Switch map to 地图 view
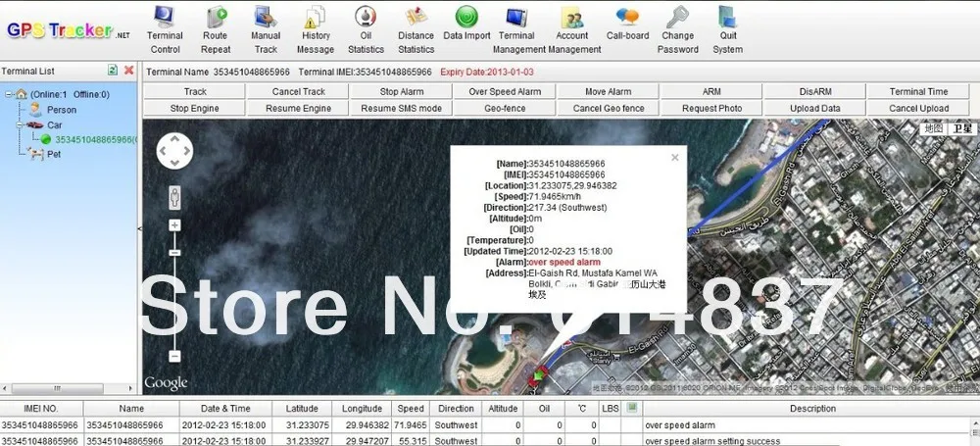The height and width of the screenshot is (446, 980). click(x=933, y=128)
